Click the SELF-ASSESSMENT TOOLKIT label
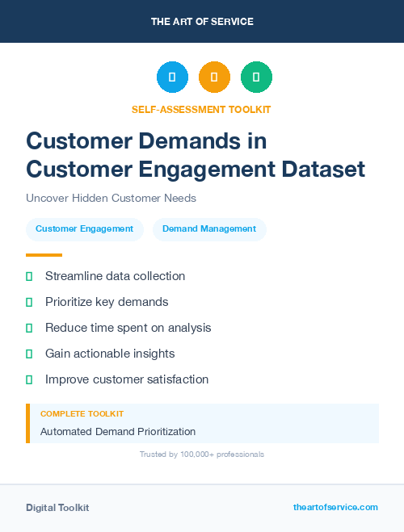Viewport: 404px width, 532px height. point(201,110)
